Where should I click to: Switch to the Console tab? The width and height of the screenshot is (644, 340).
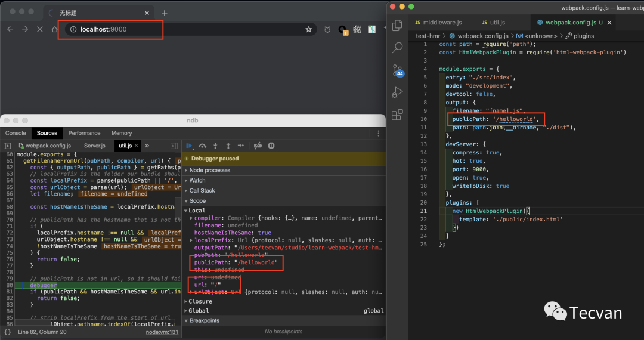coord(16,133)
